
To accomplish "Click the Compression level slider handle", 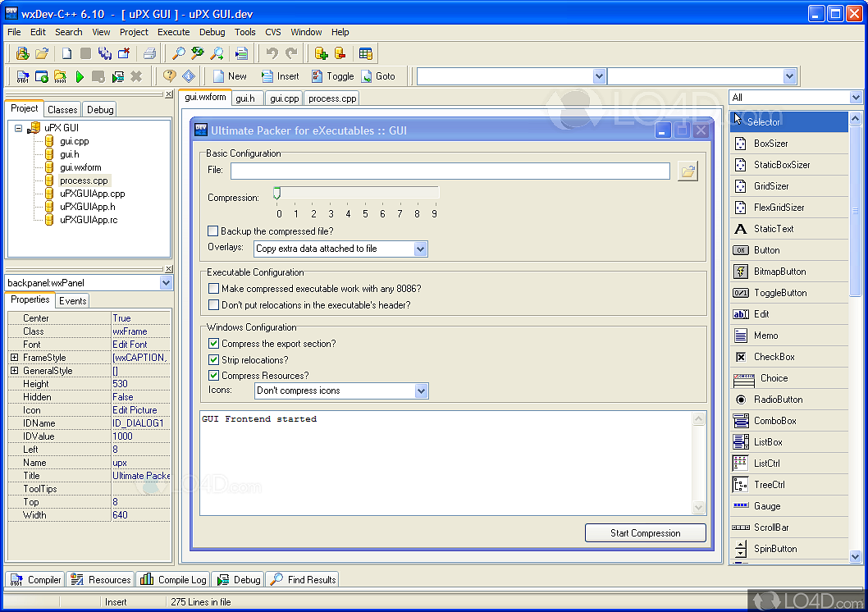I will [277, 194].
